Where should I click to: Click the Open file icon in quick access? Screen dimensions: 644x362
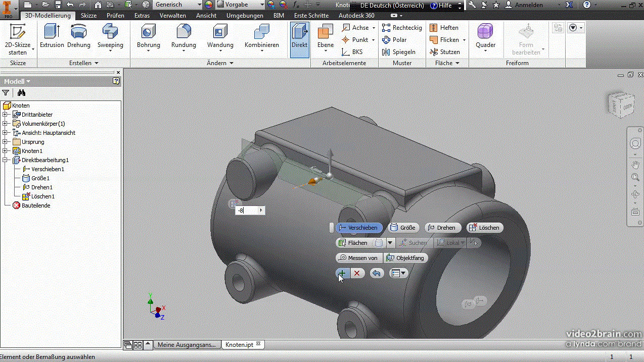(x=46, y=5)
